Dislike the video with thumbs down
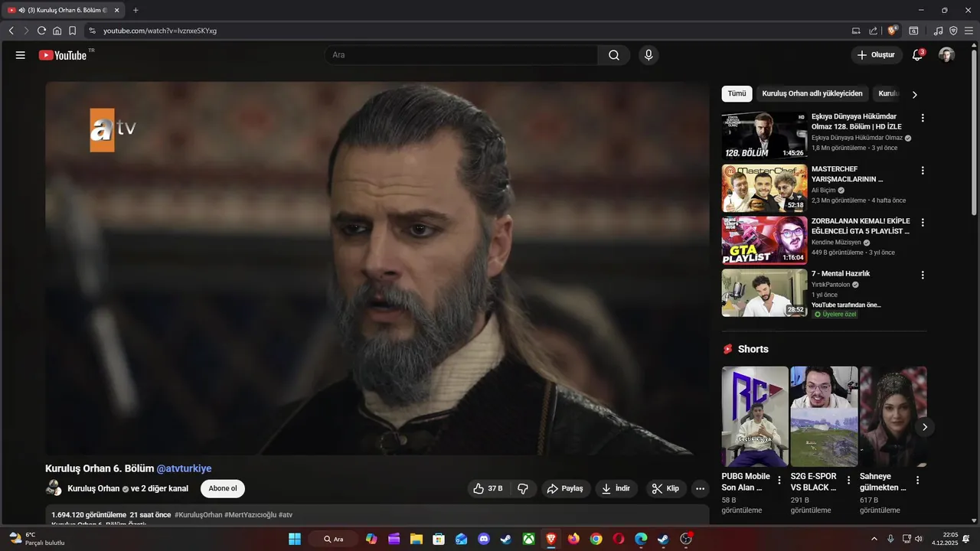980x551 pixels. tap(523, 488)
